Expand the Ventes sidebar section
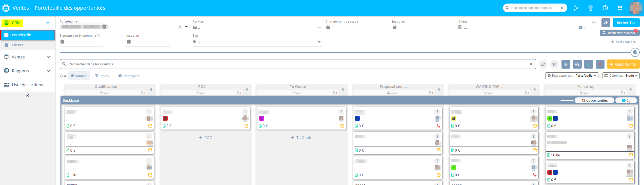 point(27,57)
